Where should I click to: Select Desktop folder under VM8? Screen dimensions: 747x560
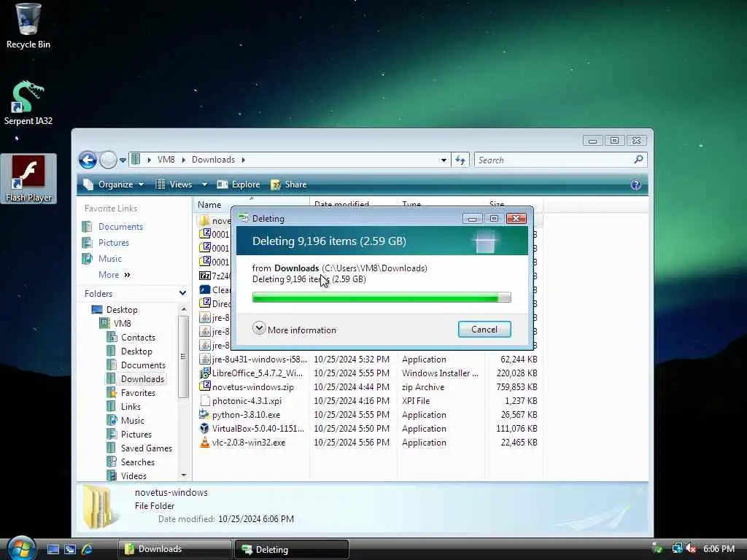point(130,351)
